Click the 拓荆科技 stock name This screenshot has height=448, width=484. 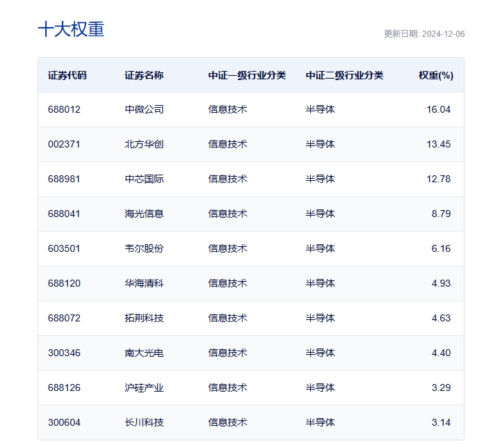point(144,318)
